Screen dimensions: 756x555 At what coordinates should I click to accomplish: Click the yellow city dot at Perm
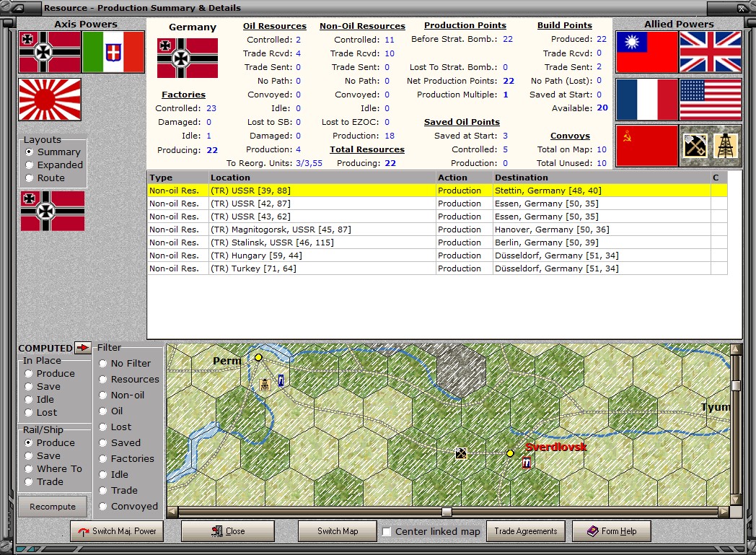tap(258, 357)
